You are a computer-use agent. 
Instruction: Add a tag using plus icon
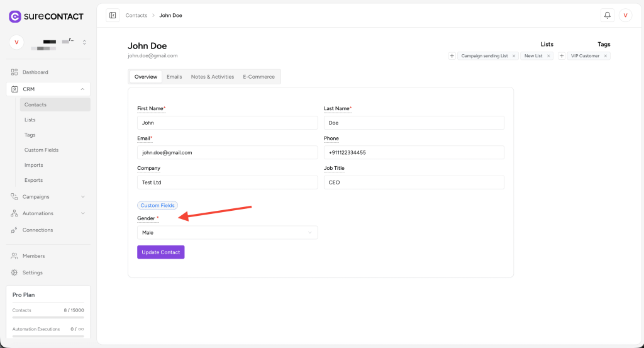(x=562, y=56)
